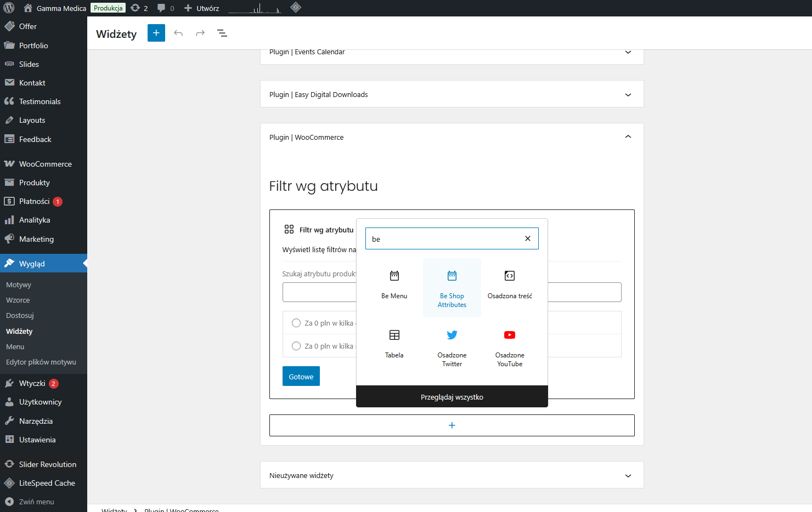The width and height of the screenshot is (812, 512).
Task: Collapse the Plugin | WooCommerce widget area
Action: (x=628, y=137)
